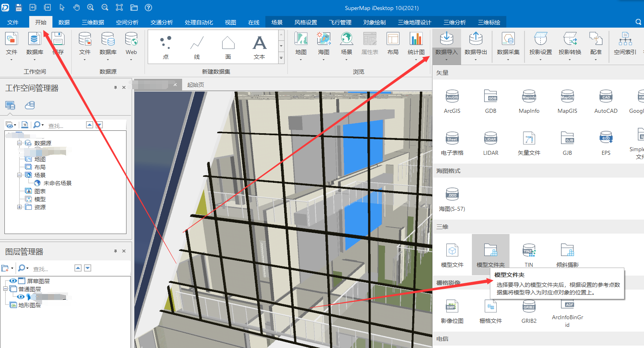This screenshot has height=348, width=644.
Task: Select 模型文件夹 model folder import
Action: click(x=490, y=255)
